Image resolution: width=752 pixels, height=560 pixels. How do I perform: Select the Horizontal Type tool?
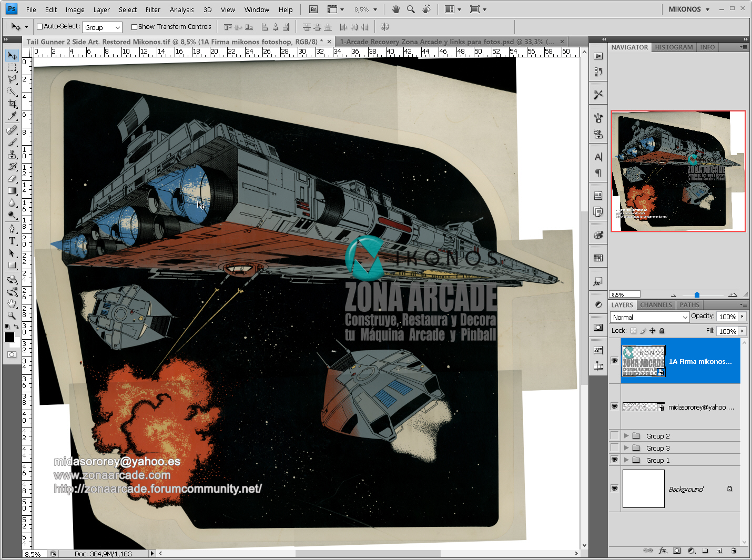pyautogui.click(x=12, y=241)
